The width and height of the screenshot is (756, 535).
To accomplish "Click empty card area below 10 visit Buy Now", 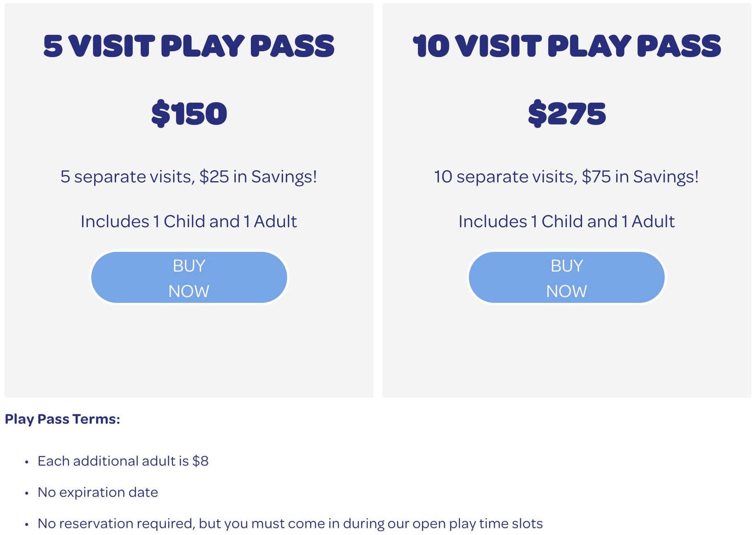I will pyautogui.click(x=567, y=349).
